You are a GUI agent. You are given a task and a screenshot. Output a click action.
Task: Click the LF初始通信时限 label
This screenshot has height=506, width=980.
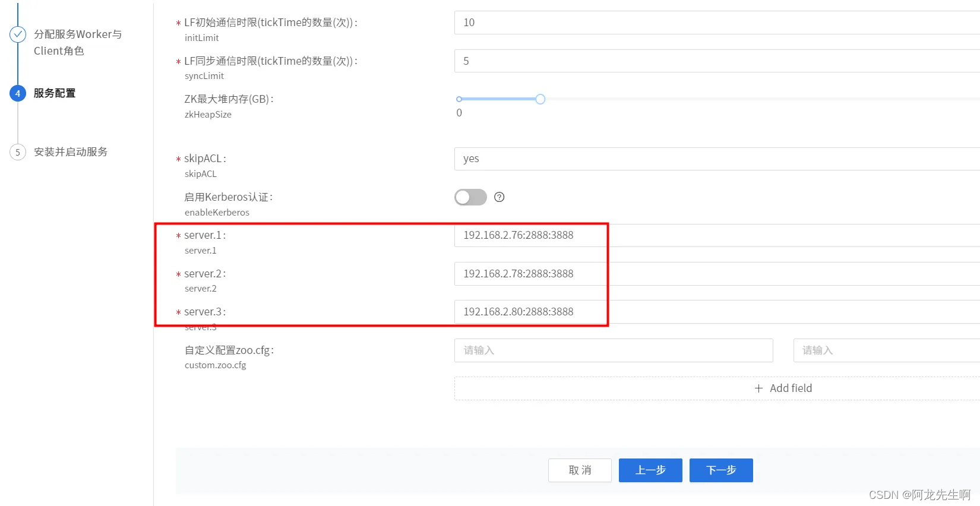[271, 23]
